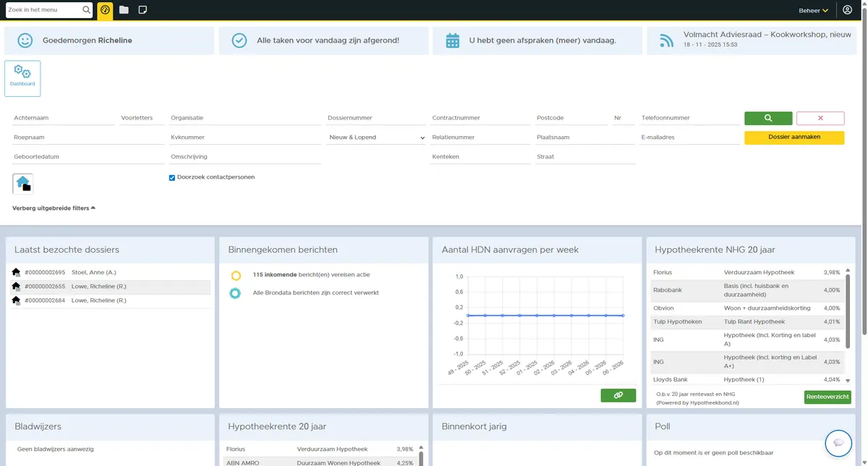Collapse filters via Verberg uitgebreide filters
Viewport: 868px width, 466px height.
coord(54,208)
